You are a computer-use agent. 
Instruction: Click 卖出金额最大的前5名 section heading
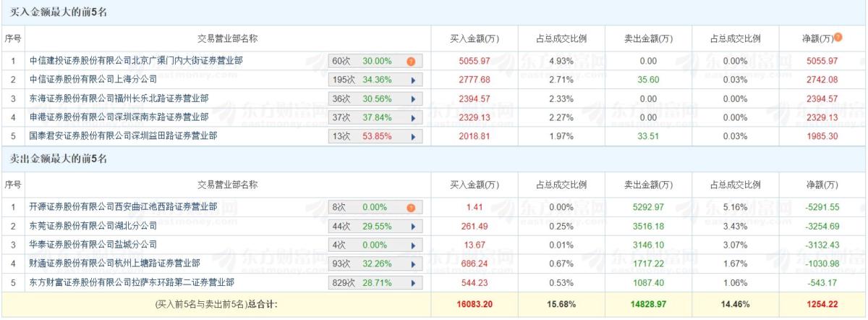(x=57, y=159)
